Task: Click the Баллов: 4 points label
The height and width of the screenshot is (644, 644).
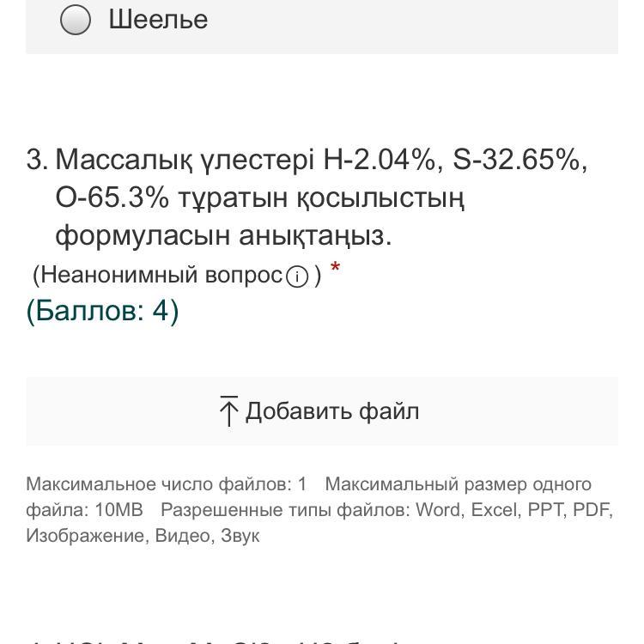Action: point(102,311)
